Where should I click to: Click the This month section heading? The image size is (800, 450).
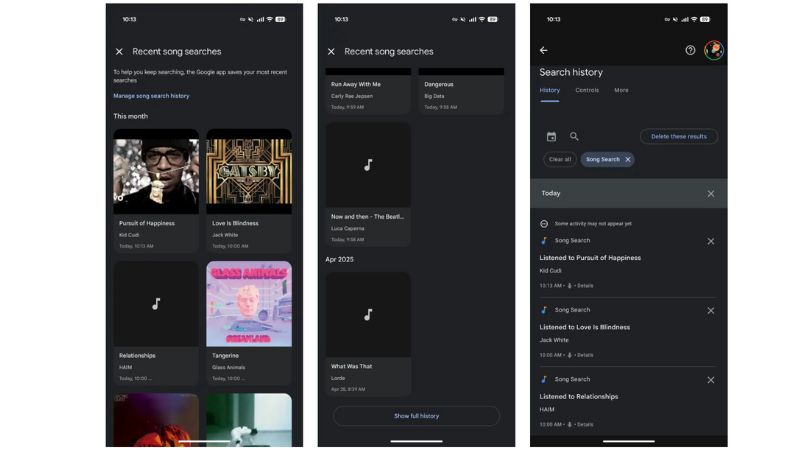coord(131,116)
